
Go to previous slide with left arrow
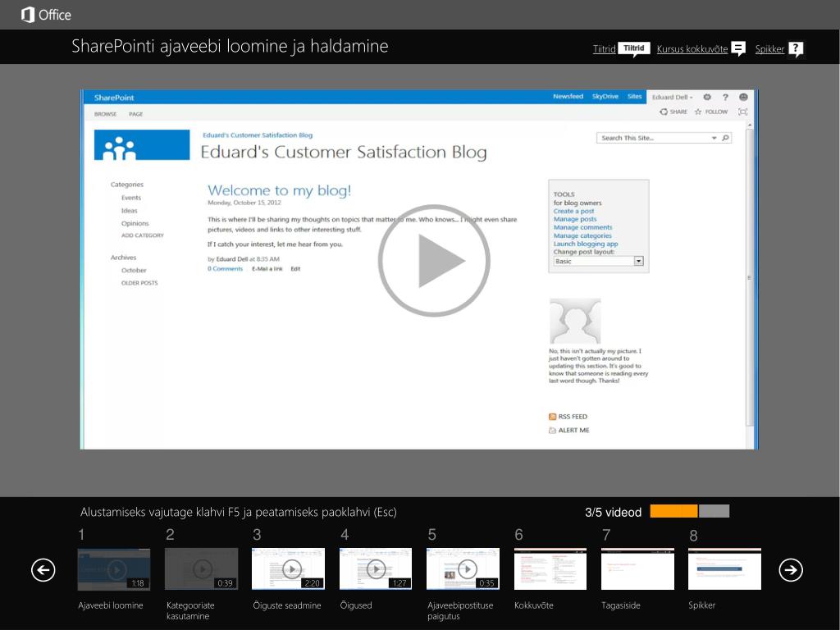(43, 569)
